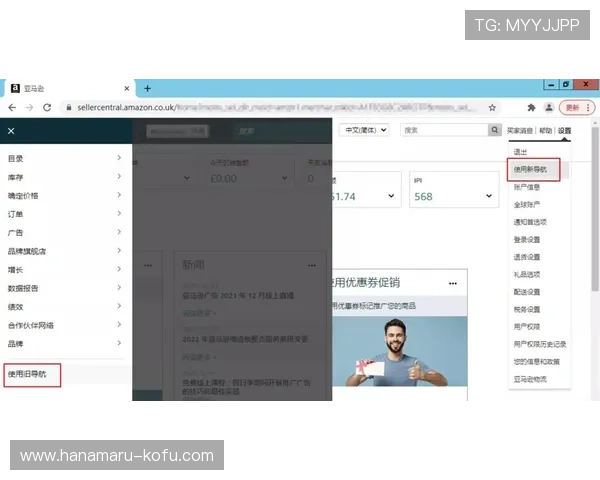The width and height of the screenshot is (600, 480).
Task: Click 使用旧导航 at bottom of sidebar
Action: (30, 375)
